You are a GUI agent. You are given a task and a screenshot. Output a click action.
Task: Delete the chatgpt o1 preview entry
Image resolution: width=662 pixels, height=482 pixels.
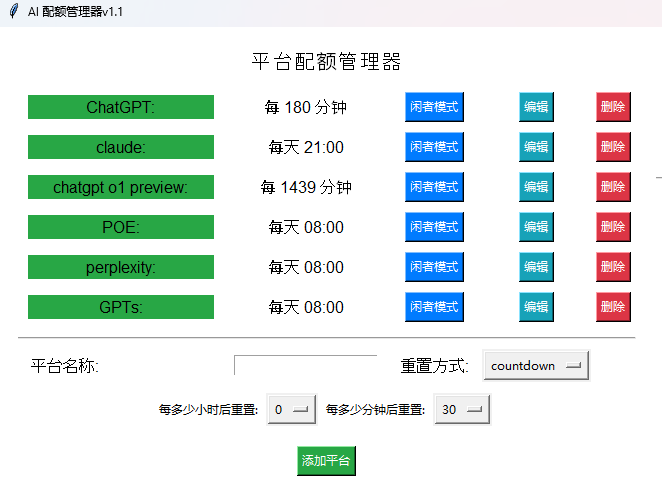coord(613,187)
